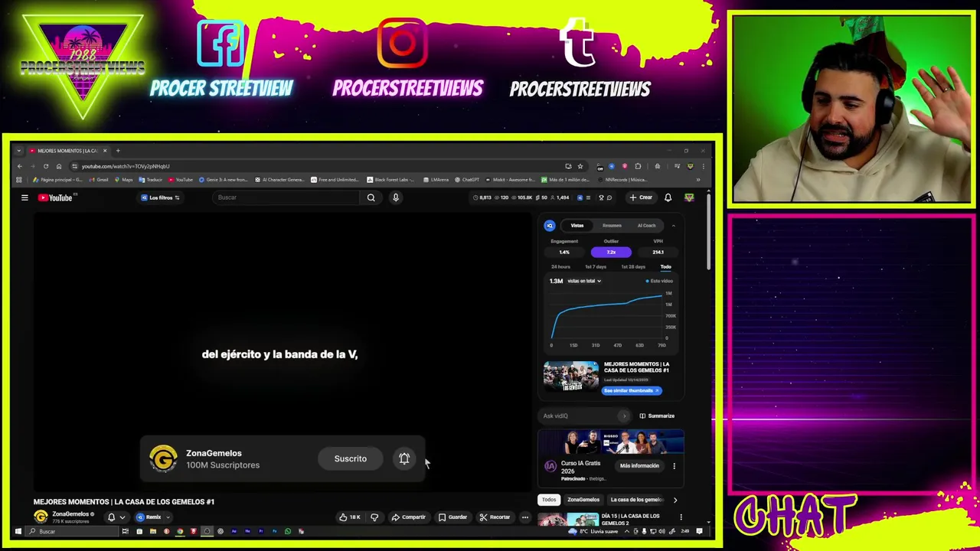Viewport: 980px width, 551px height.
Task: Select the ZonaGemelos filter chip
Action: tap(583, 500)
